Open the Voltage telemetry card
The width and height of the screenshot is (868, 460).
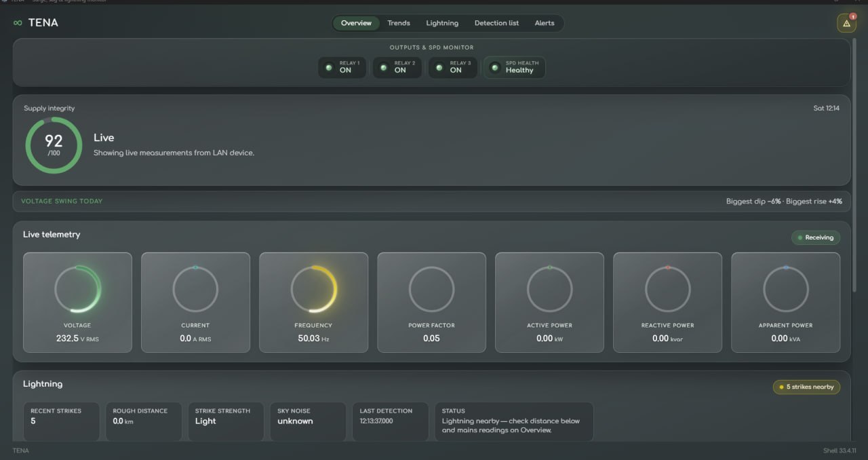point(77,303)
